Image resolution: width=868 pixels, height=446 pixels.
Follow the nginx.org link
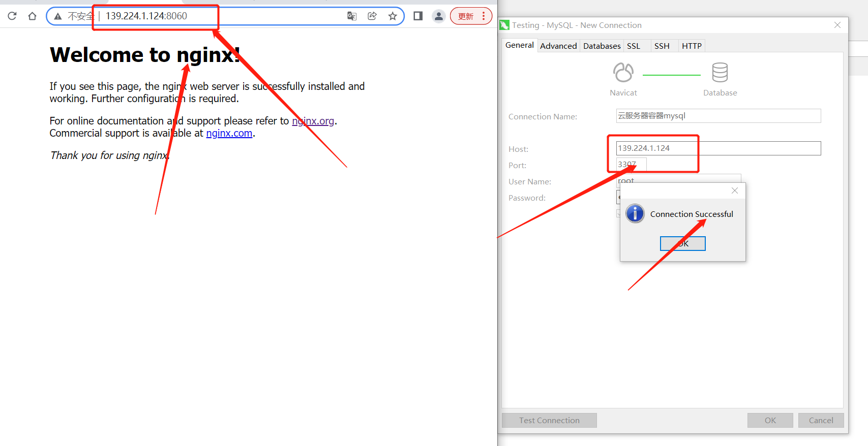point(313,121)
